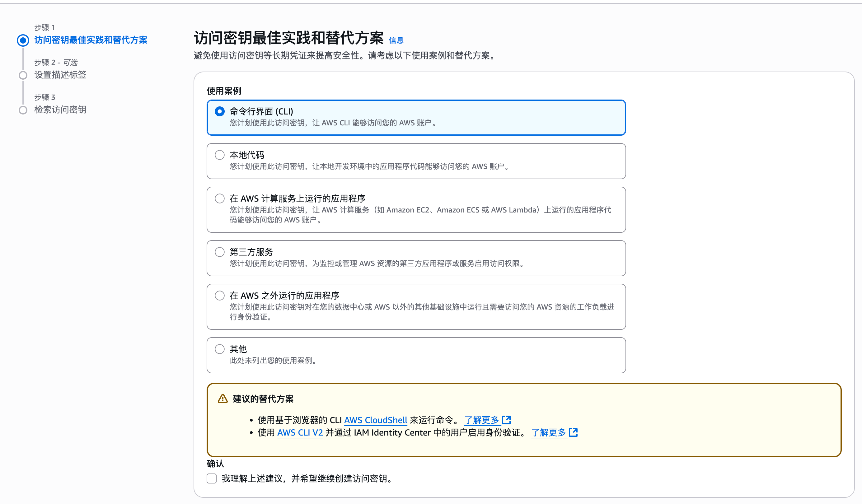Choose 在 AWS 之外运行的应用程序 option
Screen dimensions: 862x504
coord(220,296)
